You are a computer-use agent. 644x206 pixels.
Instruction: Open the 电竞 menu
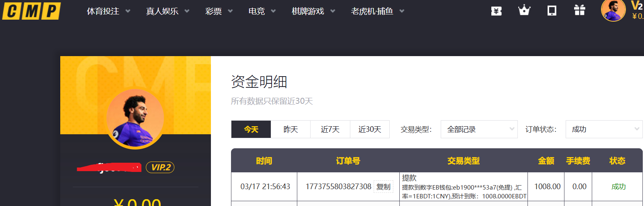[x=262, y=11]
